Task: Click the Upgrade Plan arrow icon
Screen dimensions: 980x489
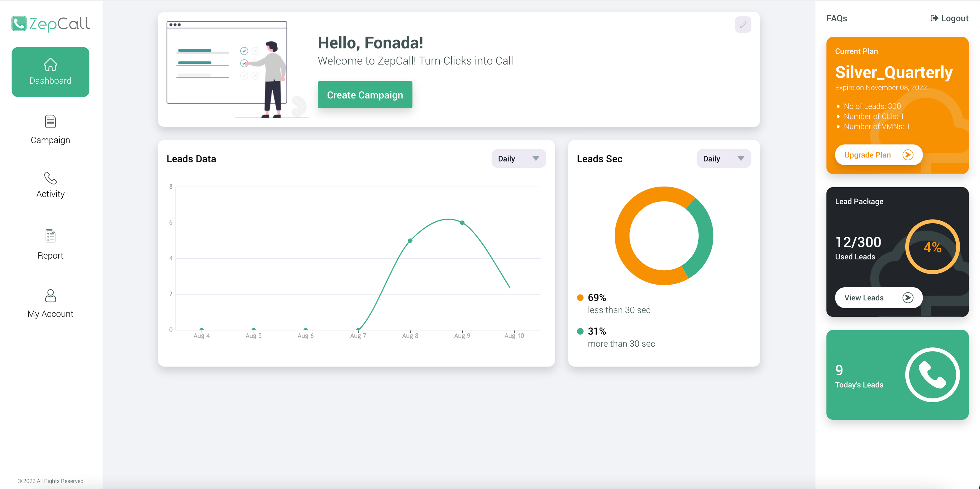Action: coord(908,155)
